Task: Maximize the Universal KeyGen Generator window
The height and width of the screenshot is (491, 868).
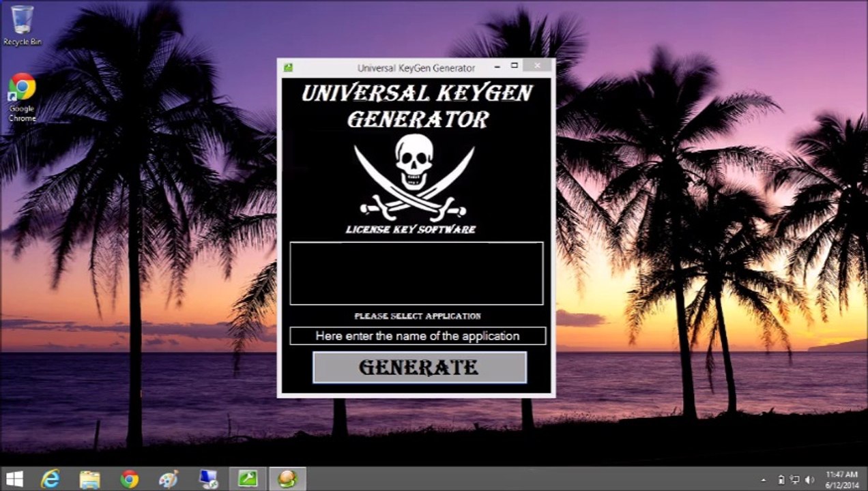Action: pyautogui.click(x=515, y=66)
